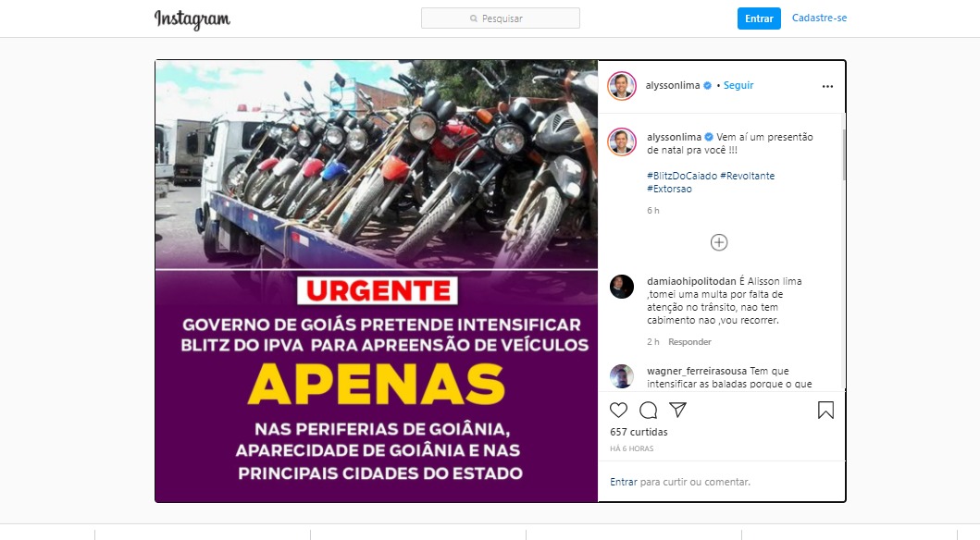The width and height of the screenshot is (980, 540).
Task: Open alyssonlima profile picture in the header
Action: click(x=622, y=85)
